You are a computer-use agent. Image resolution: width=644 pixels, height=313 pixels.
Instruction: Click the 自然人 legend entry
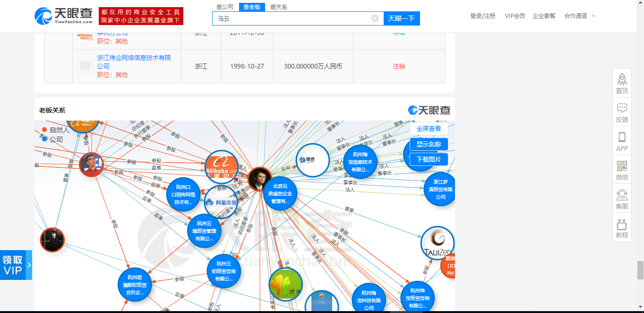click(x=56, y=130)
